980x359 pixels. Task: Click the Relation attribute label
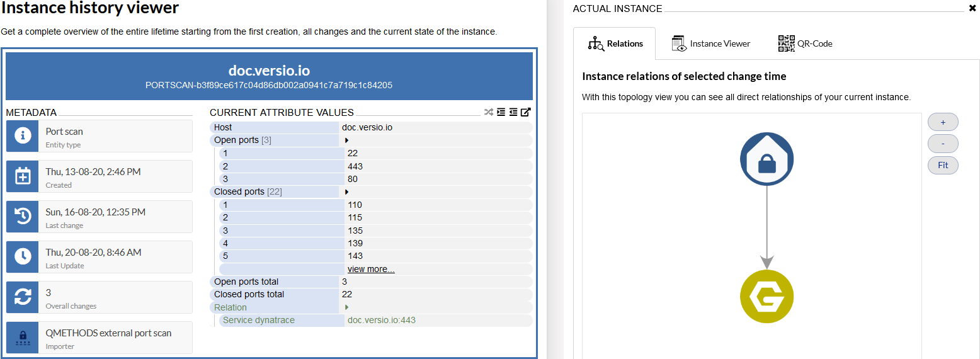[x=231, y=308]
